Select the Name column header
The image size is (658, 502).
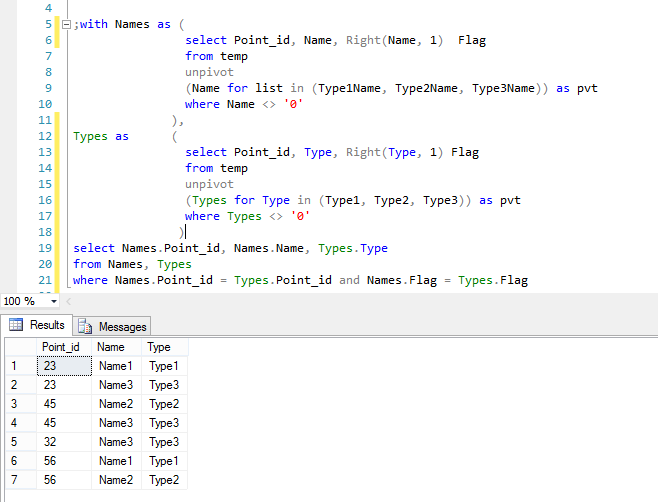pyautogui.click(x=111, y=347)
